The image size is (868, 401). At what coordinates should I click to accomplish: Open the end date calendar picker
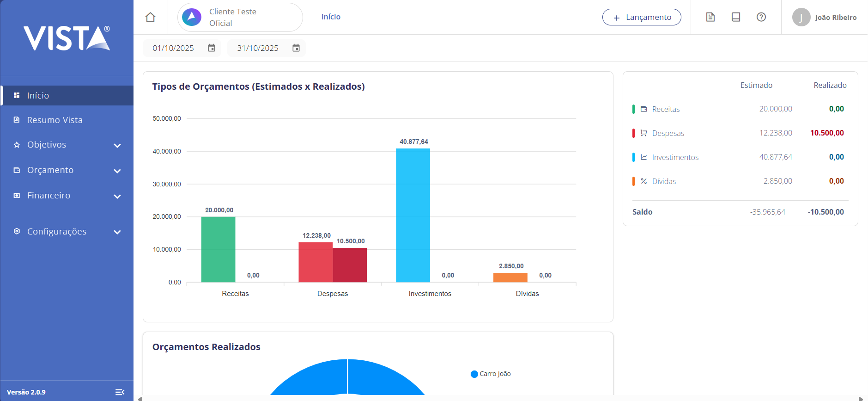[296, 48]
